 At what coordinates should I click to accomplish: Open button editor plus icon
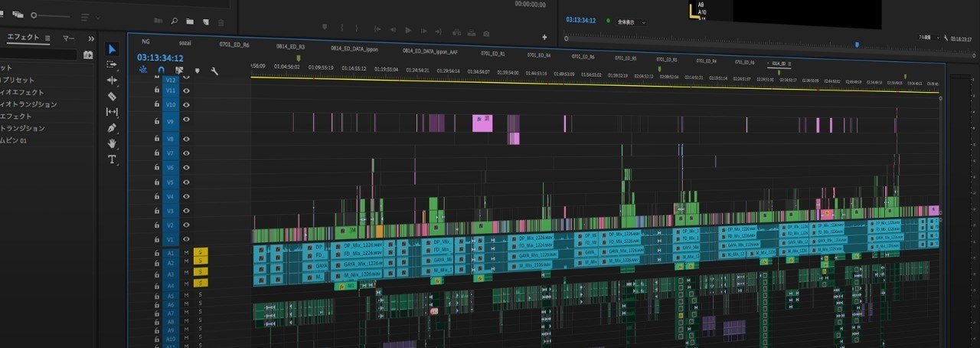click(544, 37)
